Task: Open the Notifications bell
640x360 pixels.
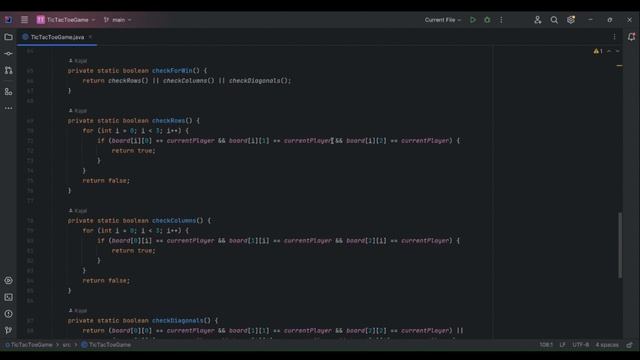Action: (x=631, y=37)
